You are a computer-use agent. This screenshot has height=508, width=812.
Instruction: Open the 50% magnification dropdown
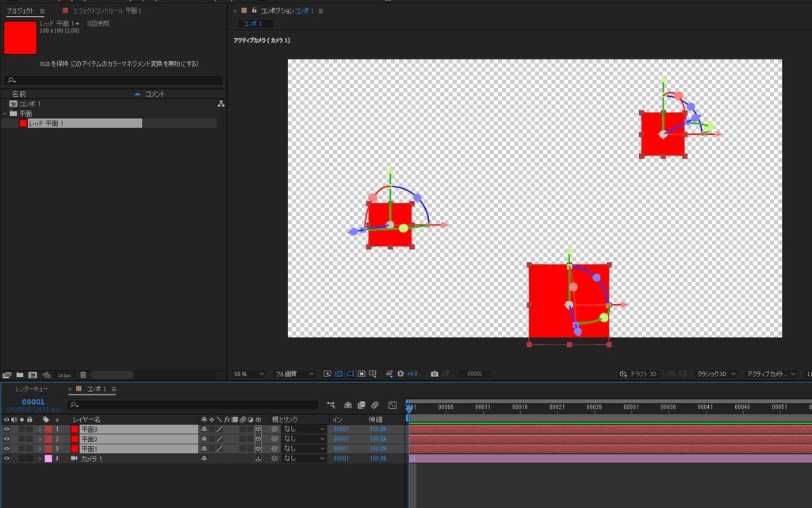coord(248,374)
